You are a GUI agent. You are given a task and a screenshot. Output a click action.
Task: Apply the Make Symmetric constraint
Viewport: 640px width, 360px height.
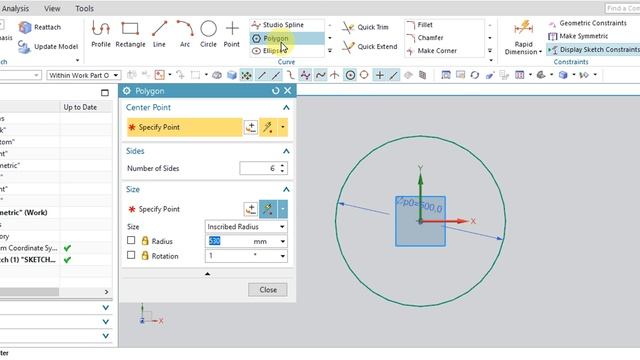[x=578, y=36]
